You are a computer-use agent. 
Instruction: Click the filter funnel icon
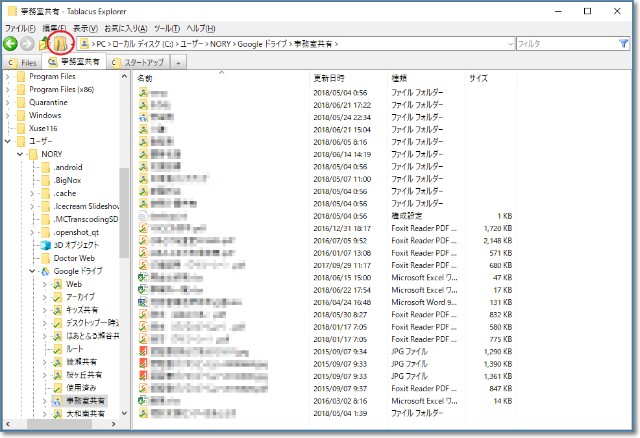click(625, 44)
